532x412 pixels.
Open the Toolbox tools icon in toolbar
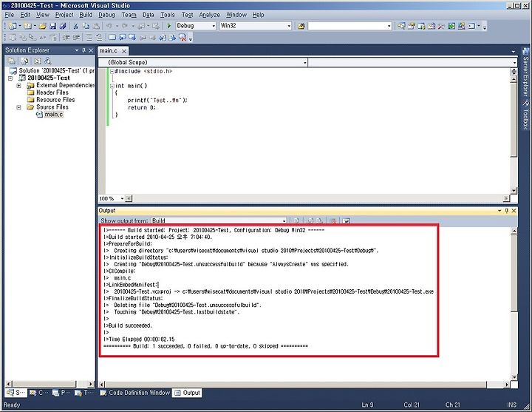click(x=441, y=26)
